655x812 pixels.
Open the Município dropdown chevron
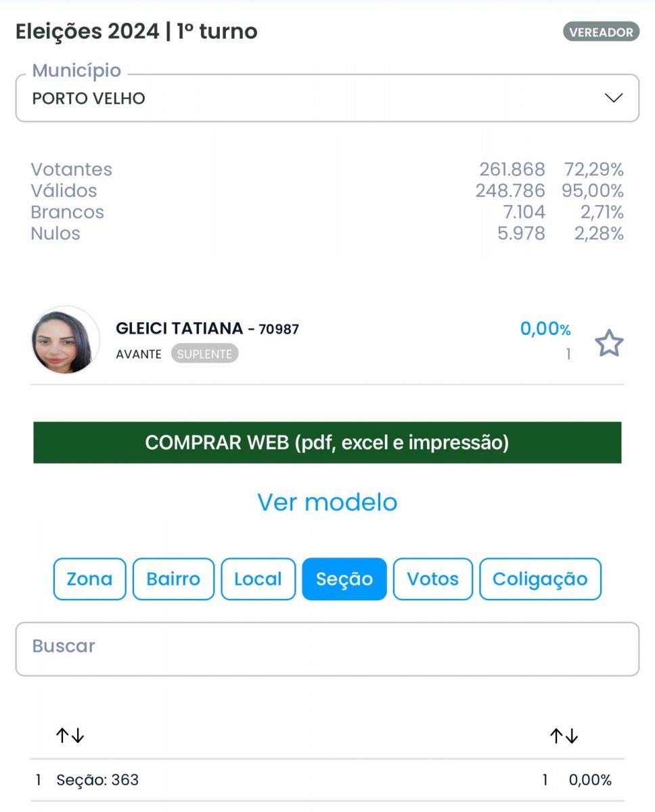[613, 98]
